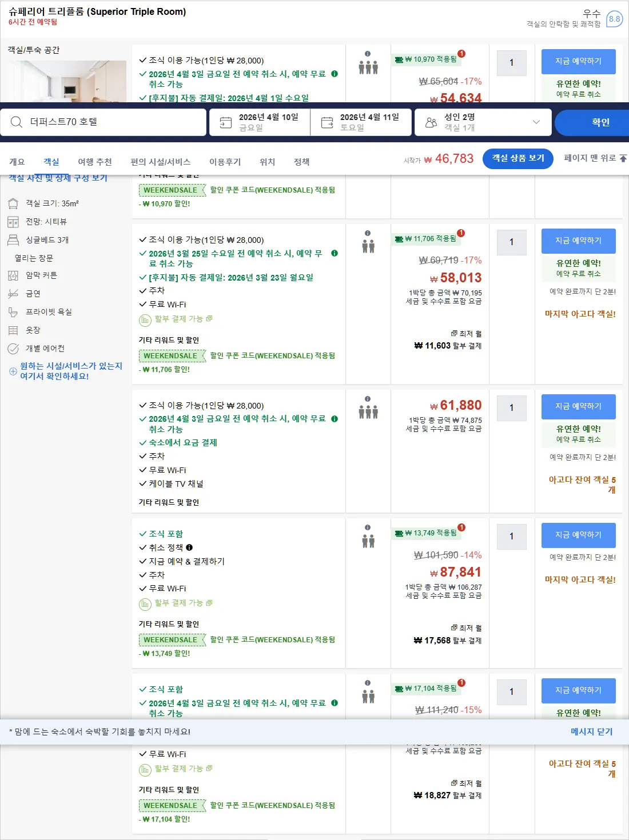Image resolution: width=629 pixels, height=840 pixels.
Task: Click the Superior Triple Room photo thumbnail
Action: [x=67, y=81]
